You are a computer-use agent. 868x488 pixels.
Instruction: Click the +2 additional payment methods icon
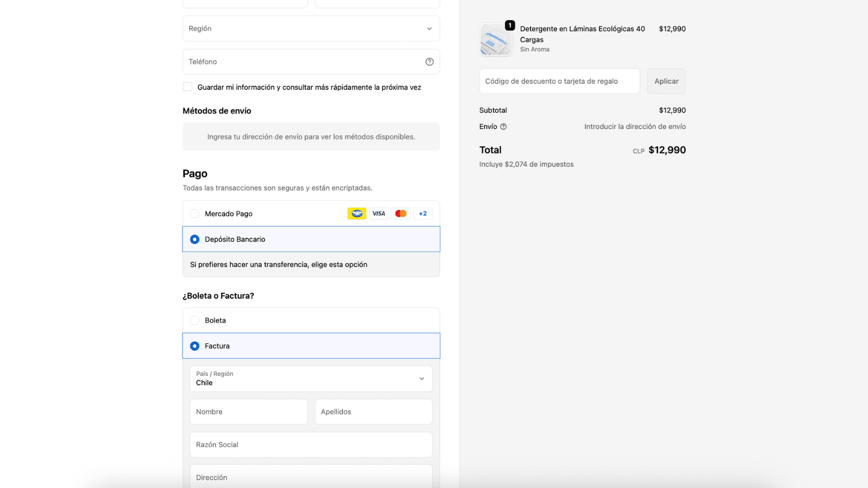[423, 213]
